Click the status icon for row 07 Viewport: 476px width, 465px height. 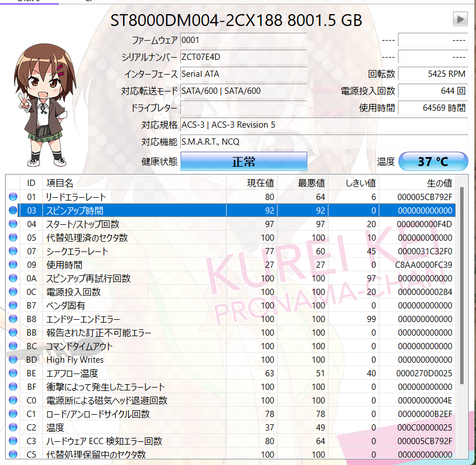13,251
